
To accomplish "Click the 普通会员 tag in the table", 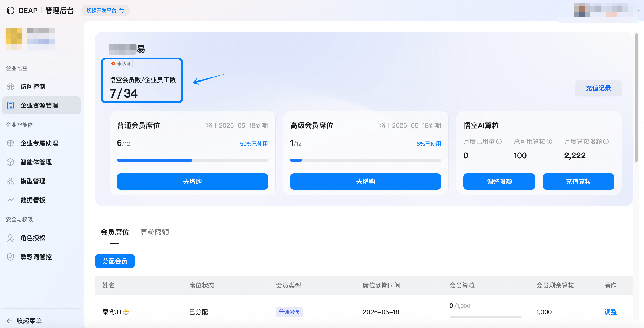I will [289, 312].
